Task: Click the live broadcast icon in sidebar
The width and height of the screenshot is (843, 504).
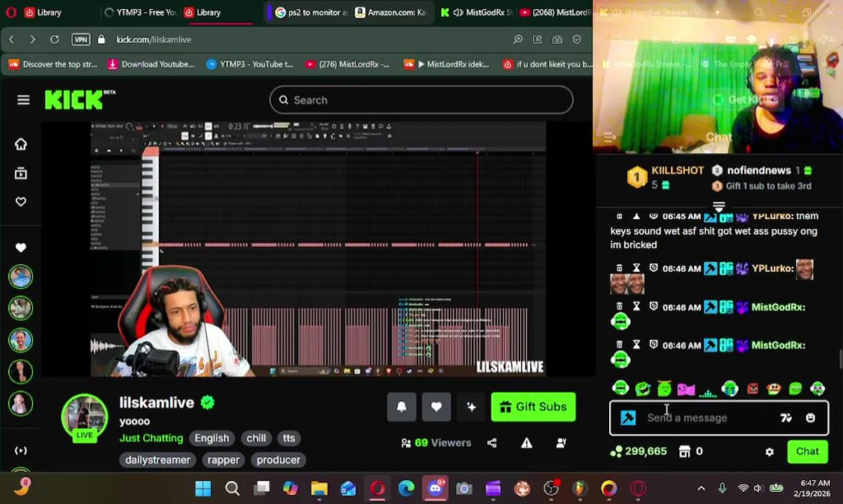Action: [x=21, y=451]
